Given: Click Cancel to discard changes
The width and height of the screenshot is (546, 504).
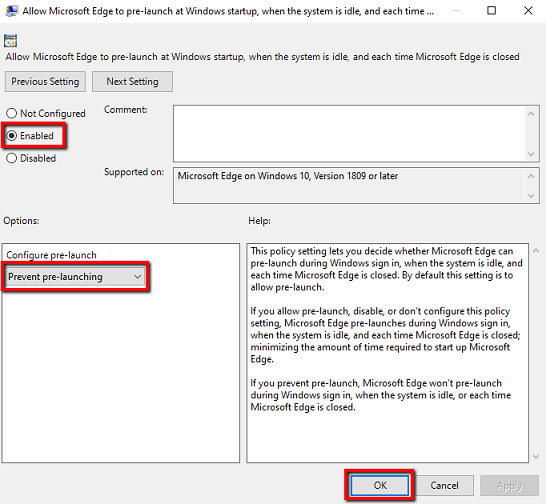Looking at the screenshot, I should pos(444,485).
